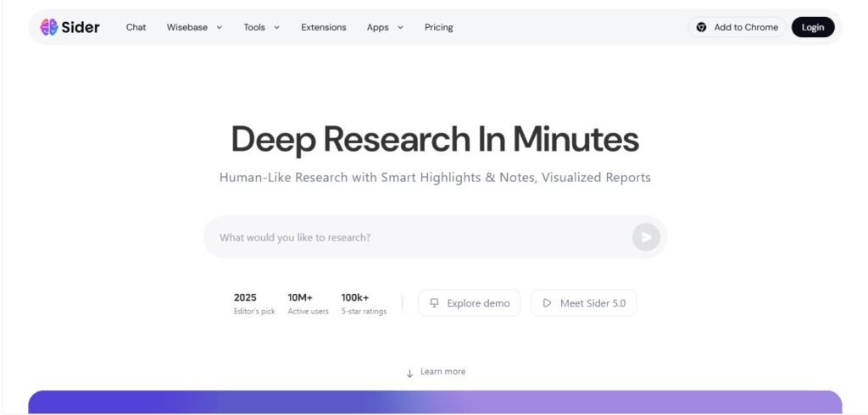Image resolution: width=868 pixels, height=415 pixels.
Task: Click the monitor icon beside Explore demo
Action: pyautogui.click(x=434, y=303)
